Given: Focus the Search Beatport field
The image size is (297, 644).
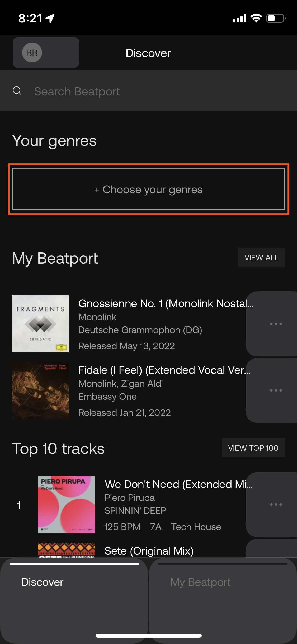Looking at the screenshot, I should coord(148,91).
